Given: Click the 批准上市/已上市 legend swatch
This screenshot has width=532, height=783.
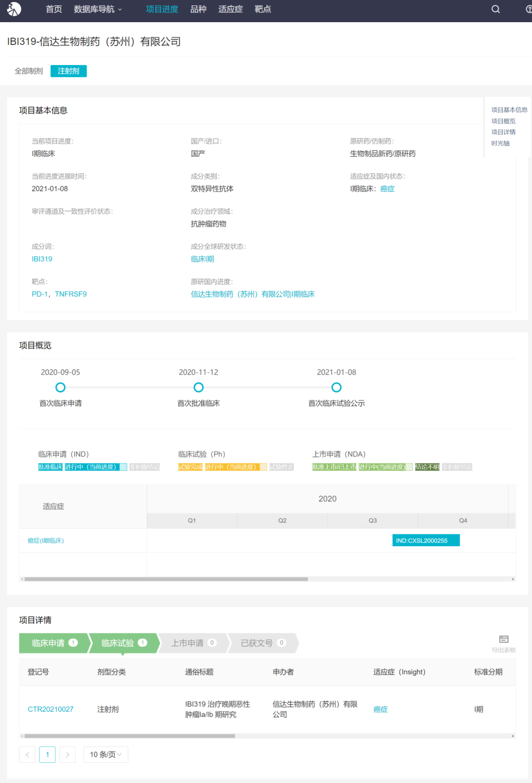Looking at the screenshot, I should click(x=334, y=467).
